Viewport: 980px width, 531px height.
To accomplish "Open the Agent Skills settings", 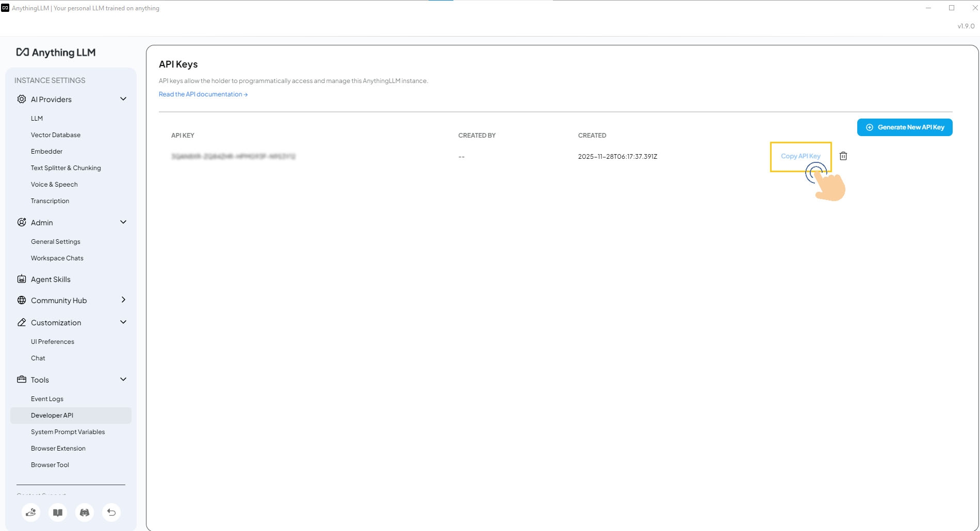I will [x=50, y=279].
